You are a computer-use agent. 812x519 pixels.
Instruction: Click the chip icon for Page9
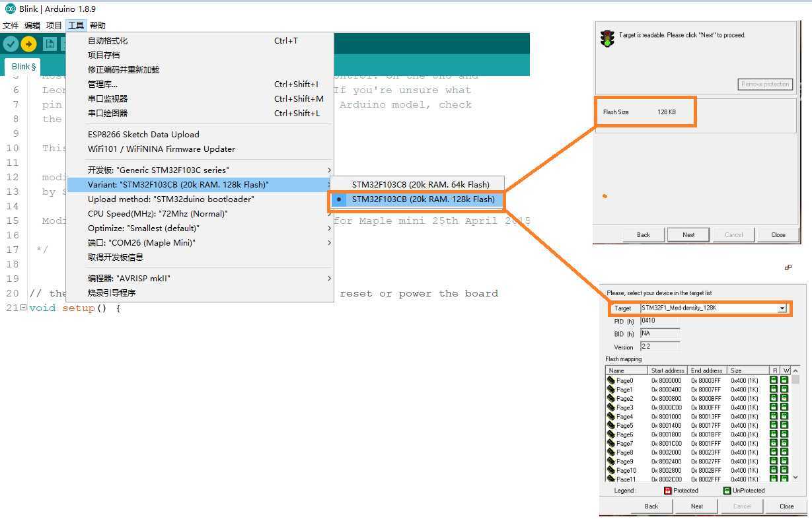[x=611, y=461]
